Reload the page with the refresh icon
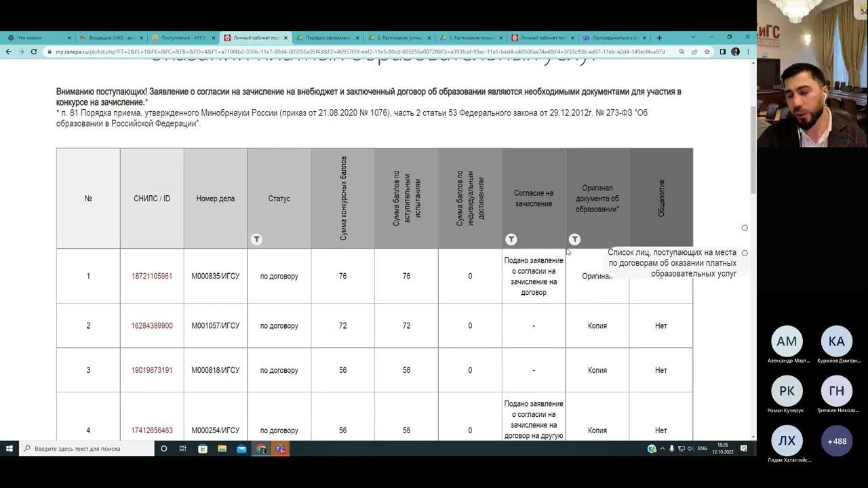The width and height of the screenshot is (868, 488). tap(34, 52)
